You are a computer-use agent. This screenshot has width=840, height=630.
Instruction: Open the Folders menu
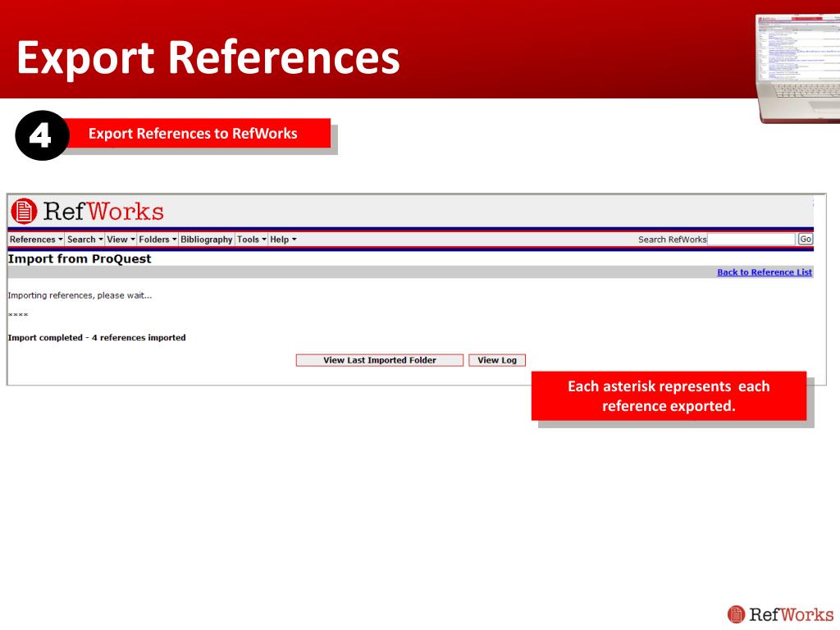pyautogui.click(x=157, y=240)
